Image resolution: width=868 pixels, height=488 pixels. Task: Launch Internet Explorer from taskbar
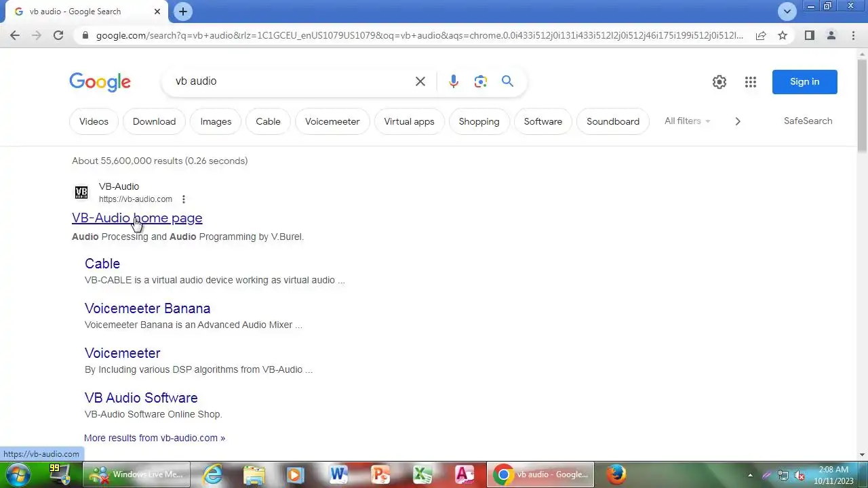click(x=213, y=474)
